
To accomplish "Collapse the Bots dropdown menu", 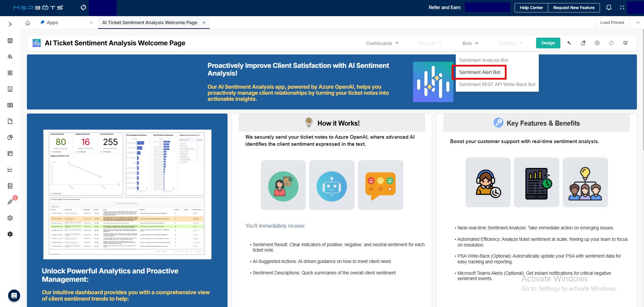I will pyautogui.click(x=470, y=43).
